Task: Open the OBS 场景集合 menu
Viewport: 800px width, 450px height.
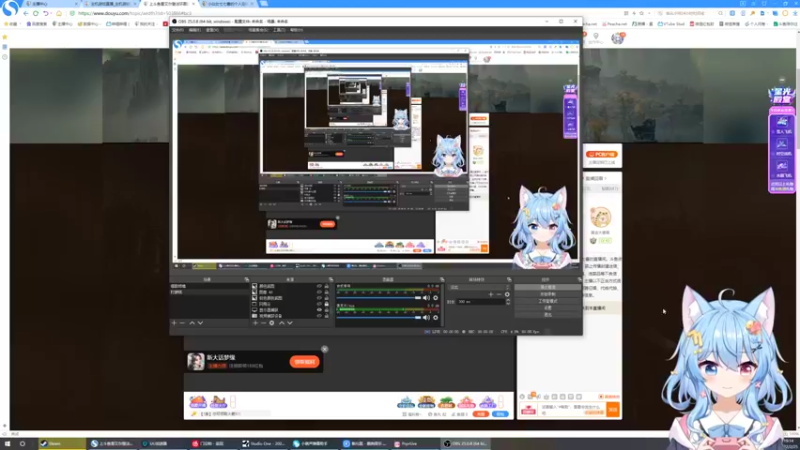Action: pyautogui.click(x=258, y=30)
